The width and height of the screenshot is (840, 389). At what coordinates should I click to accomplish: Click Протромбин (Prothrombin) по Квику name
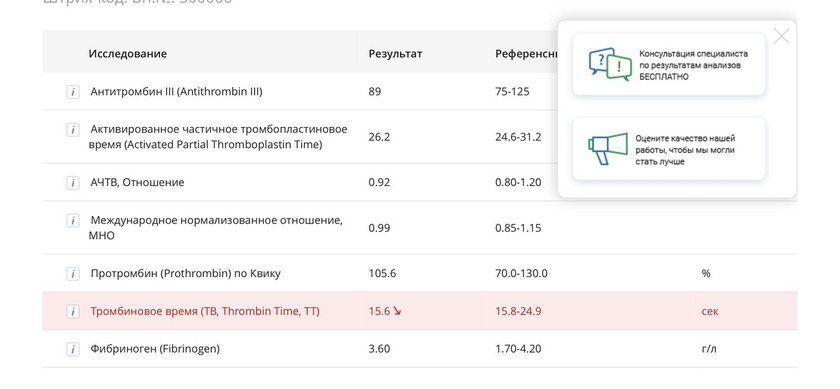pyautogui.click(x=185, y=274)
